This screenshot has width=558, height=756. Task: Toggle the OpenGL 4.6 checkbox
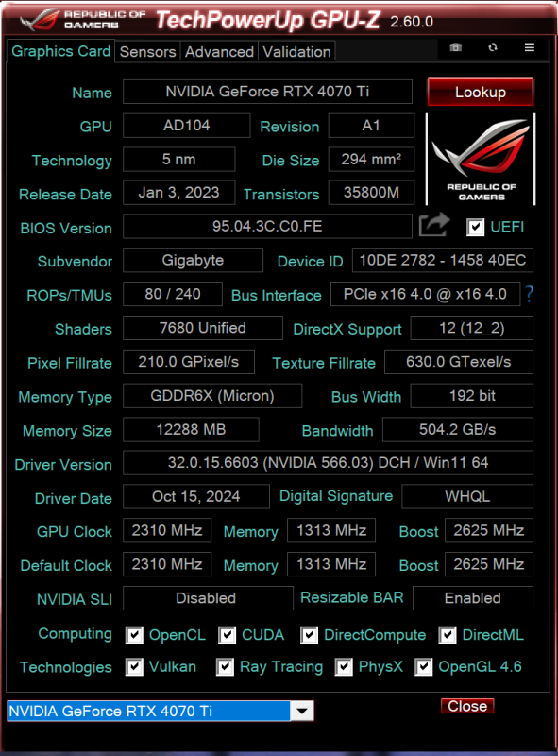[x=424, y=667]
